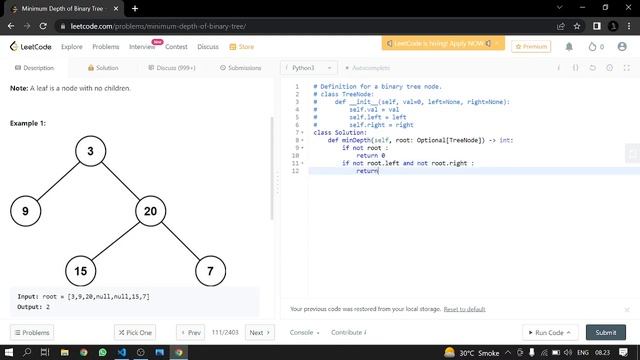Click the LeetCode hiring banner
The image size is (640, 360).
point(443,43)
